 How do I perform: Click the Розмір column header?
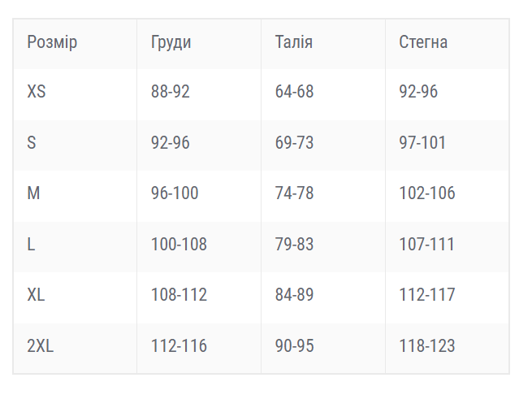52,43
